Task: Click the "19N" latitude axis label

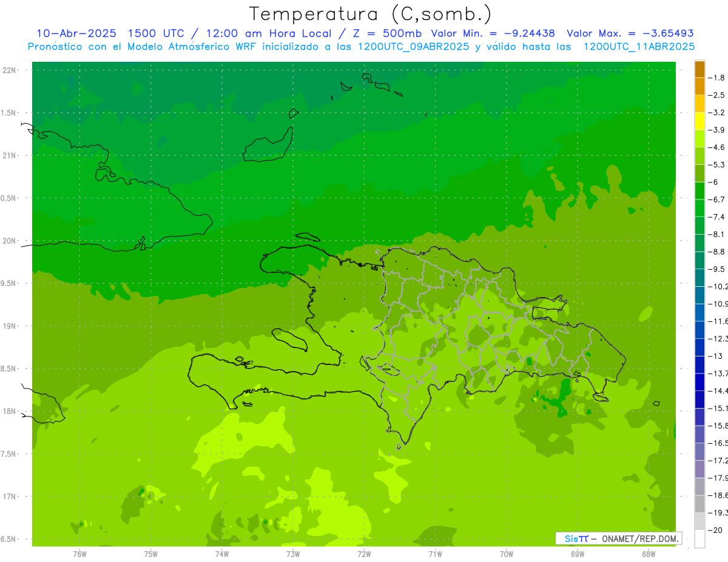Action: click(10, 326)
